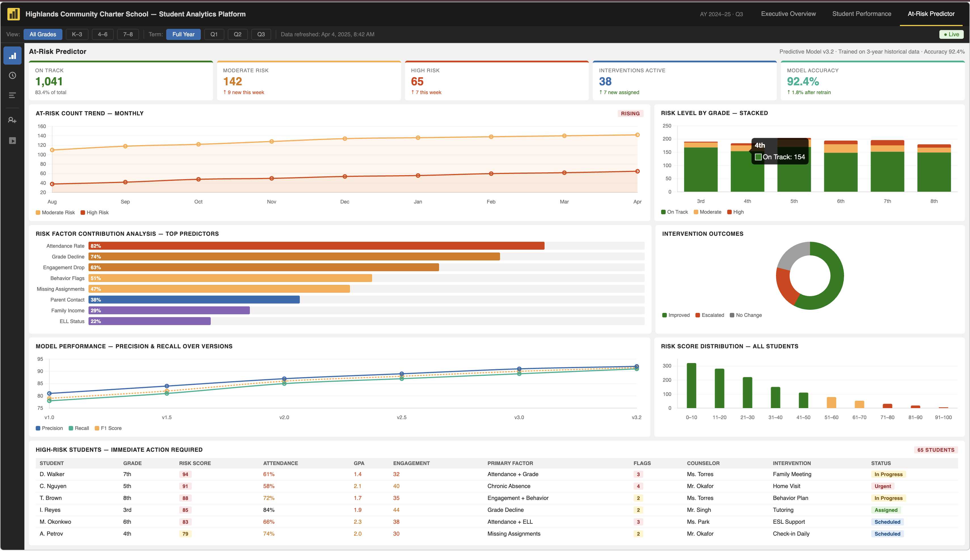The height and width of the screenshot is (560, 970).
Task: Switch grade view to K–3
Action: coord(77,34)
